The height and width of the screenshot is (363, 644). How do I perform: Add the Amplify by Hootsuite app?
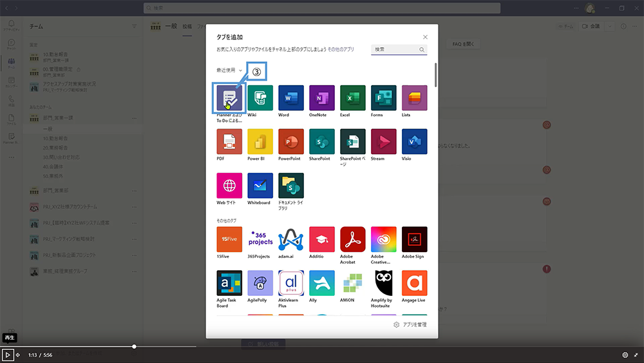click(x=383, y=283)
